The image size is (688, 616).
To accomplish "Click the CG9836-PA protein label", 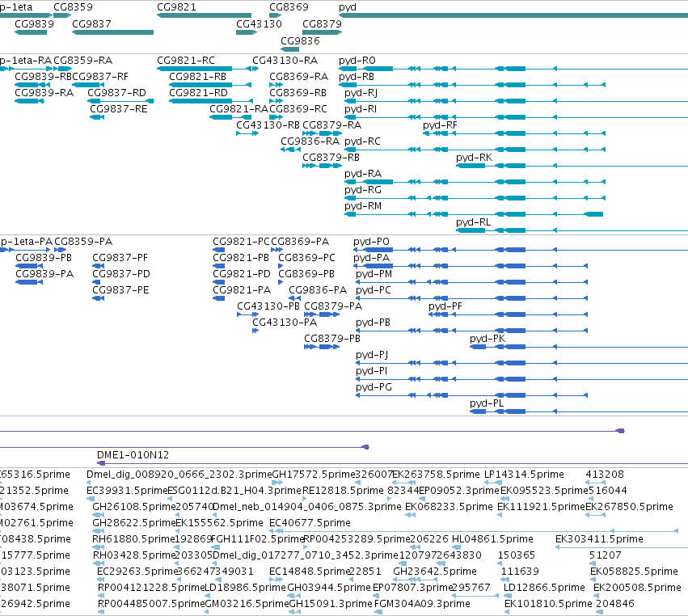I will coord(318,290).
